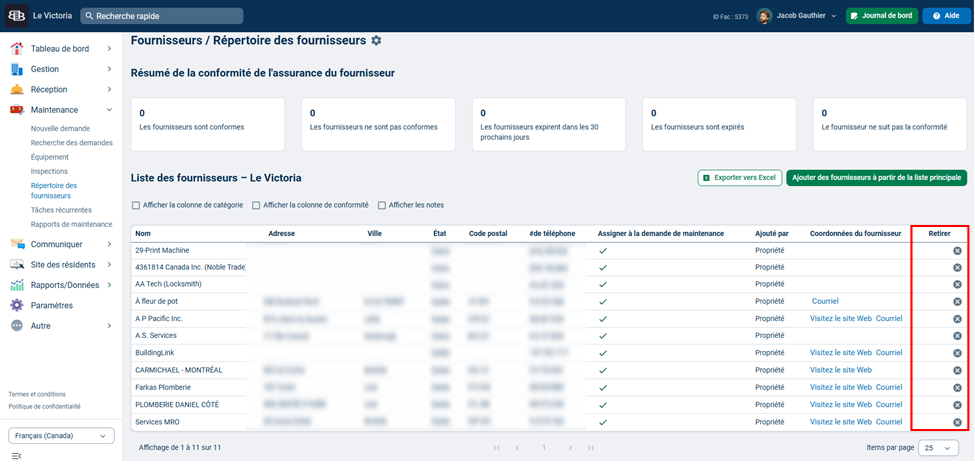The image size is (975, 468).
Task: Expand the Réception menu chevron
Action: pos(109,89)
